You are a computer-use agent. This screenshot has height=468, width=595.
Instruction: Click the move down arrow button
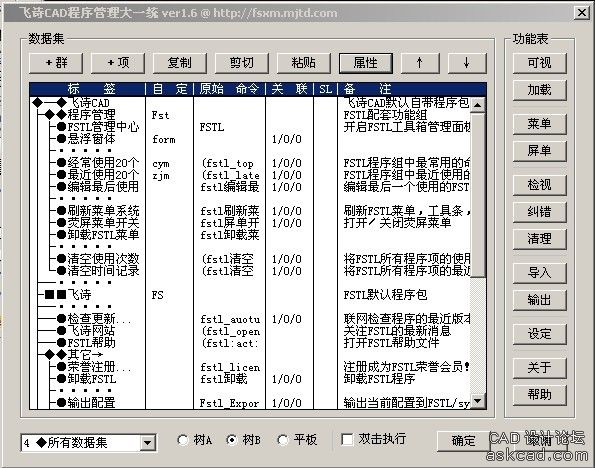[467, 63]
